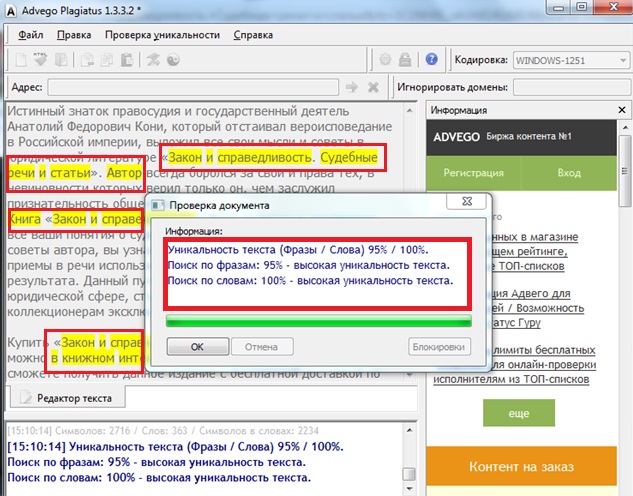
Task: Click the paste clipboard toolbar icon
Action: (x=127, y=60)
